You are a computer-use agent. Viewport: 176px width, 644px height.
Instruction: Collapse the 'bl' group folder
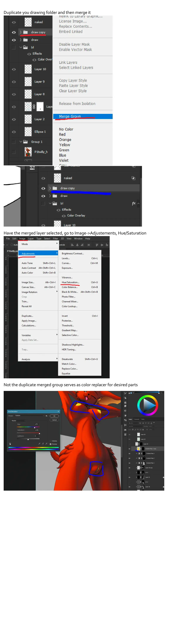21,47
